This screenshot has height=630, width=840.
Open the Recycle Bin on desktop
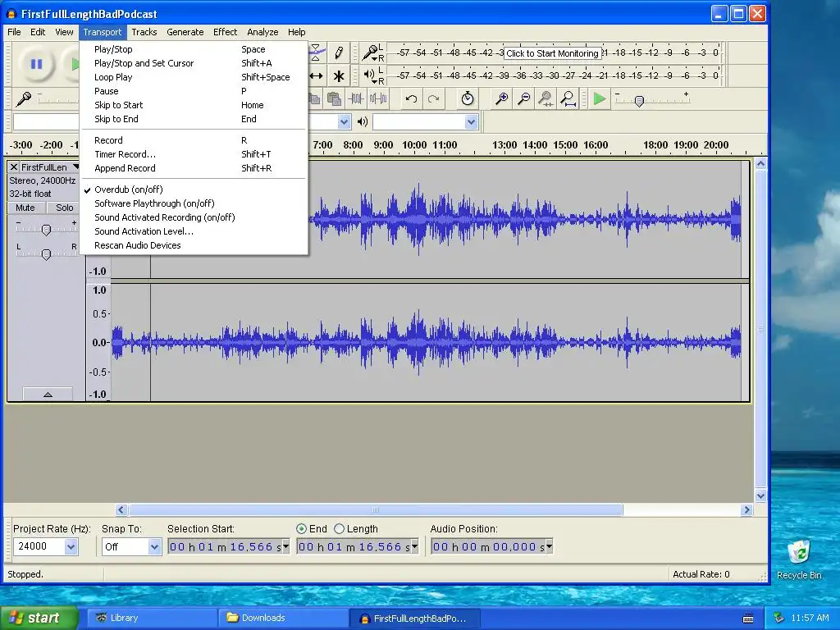coord(799,559)
